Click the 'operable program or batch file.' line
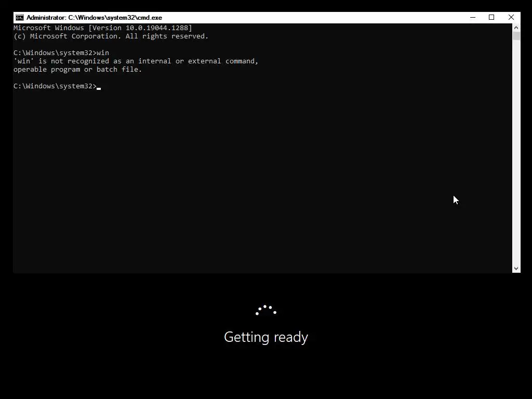532x399 pixels. pyautogui.click(x=78, y=70)
